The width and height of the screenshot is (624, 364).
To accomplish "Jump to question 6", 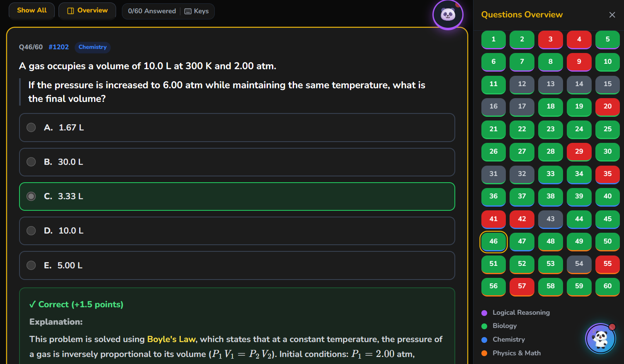I will tap(493, 62).
